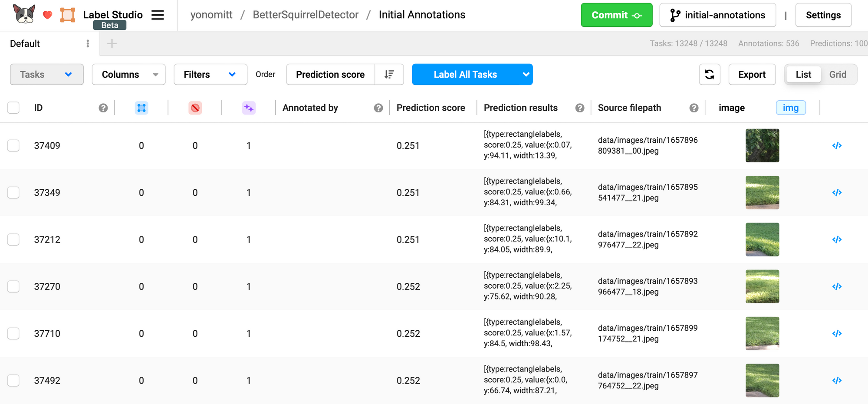Image resolution: width=868 pixels, height=404 pixels.
Task: Switch to Grid view
Action: click(838, 75)
